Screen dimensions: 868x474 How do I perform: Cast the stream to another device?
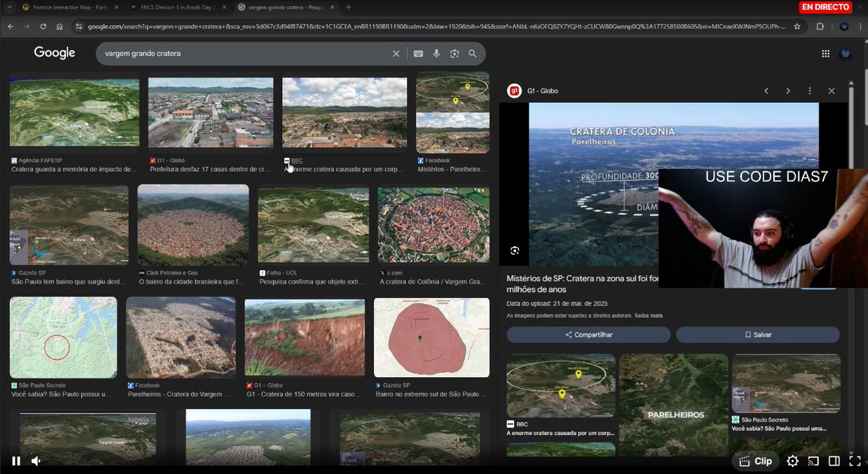813,461
